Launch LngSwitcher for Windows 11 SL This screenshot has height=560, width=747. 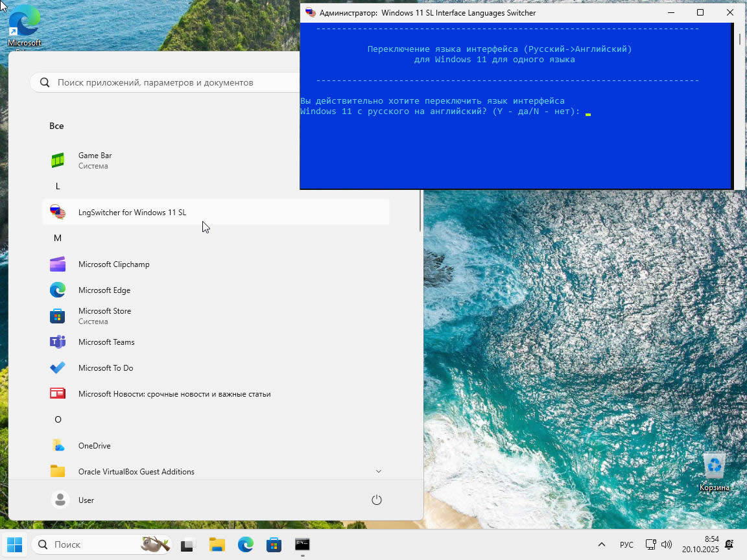point(132,213)
